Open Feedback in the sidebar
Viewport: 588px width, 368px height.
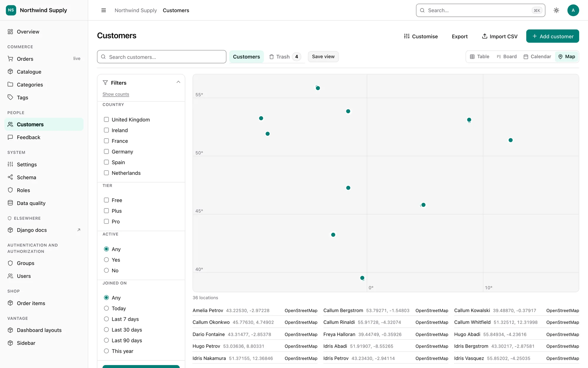[44, 137]
